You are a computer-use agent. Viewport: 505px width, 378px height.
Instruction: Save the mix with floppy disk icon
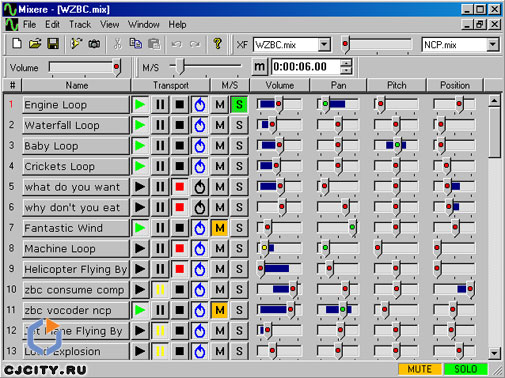pos(53,44)
